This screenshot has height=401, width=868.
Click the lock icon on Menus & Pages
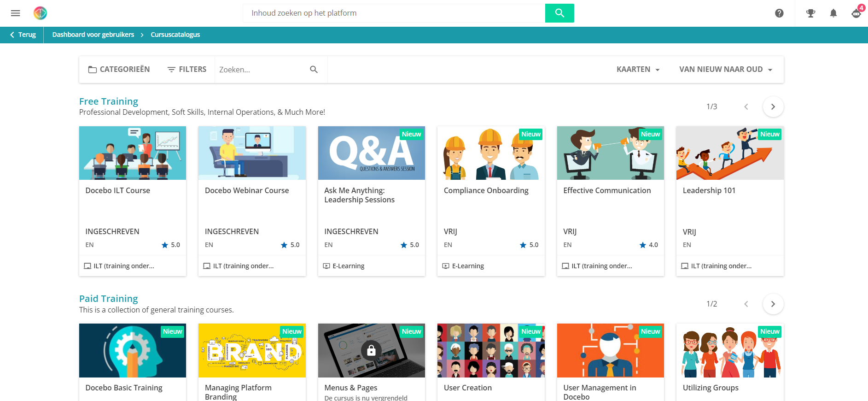pos(371,351)
